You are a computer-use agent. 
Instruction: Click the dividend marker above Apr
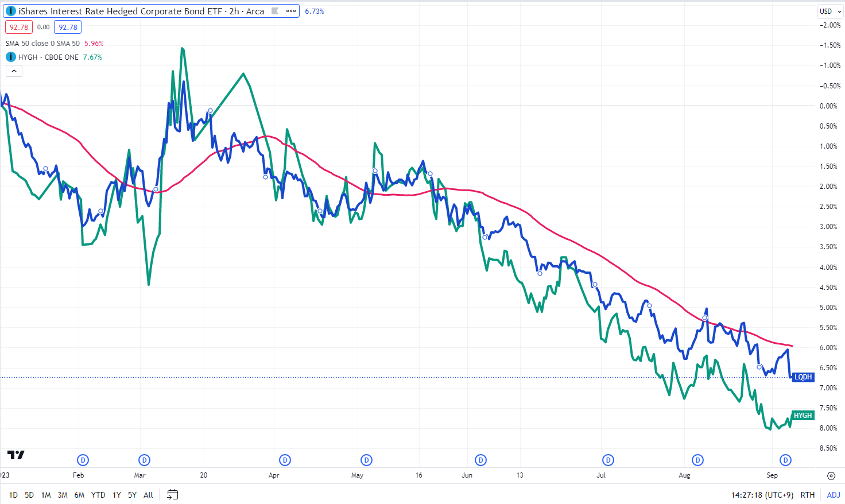pos(285,460)
